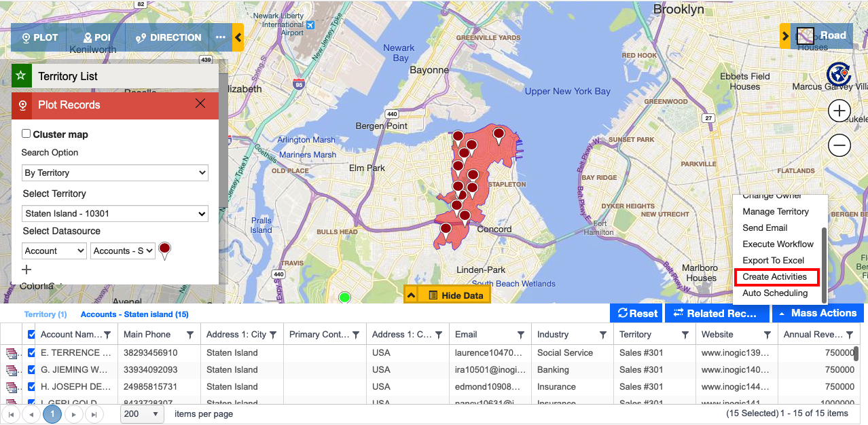The height and width of the screenshot is (425, 868).
Task: Expand the items per page dropdown
Action: [x=142, y=414]
